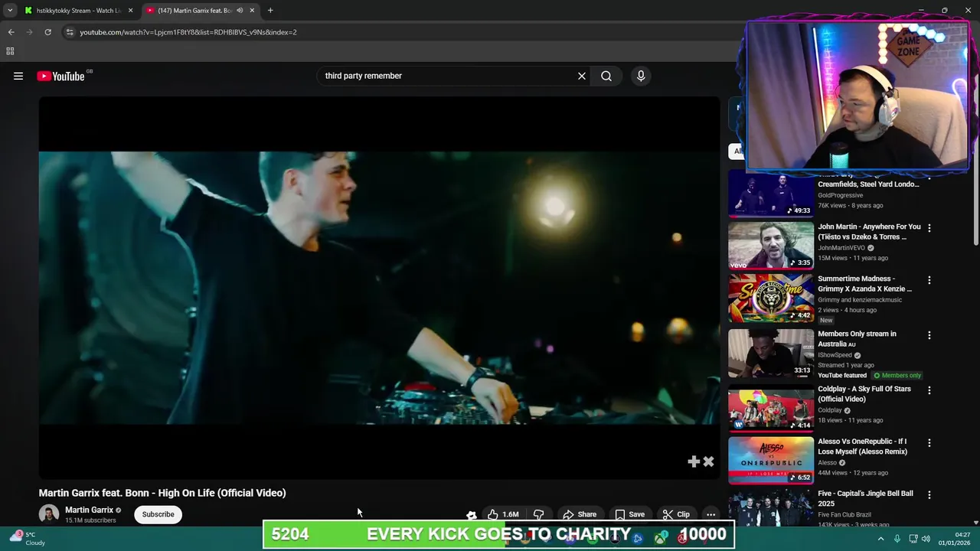The width and height of the screenshot is (980, 551).
Task: Open more actions three-dot menu under video
Action: (x=710, y=514)
